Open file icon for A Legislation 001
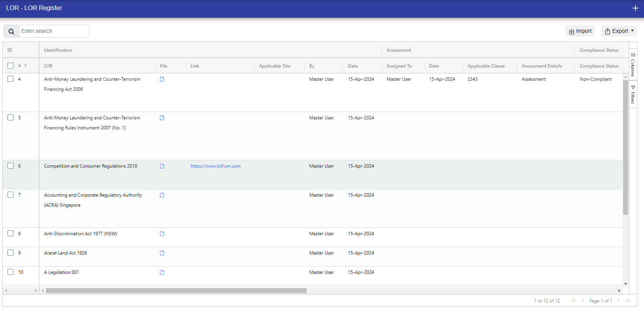The height and width of the screenshot is (309, 644). 162,272
